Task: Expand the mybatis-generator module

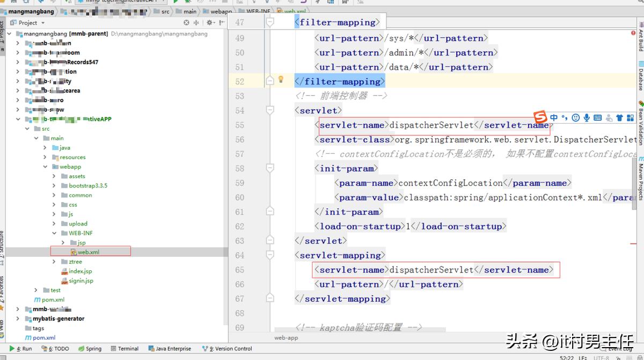Action: [x=18, y=319]
